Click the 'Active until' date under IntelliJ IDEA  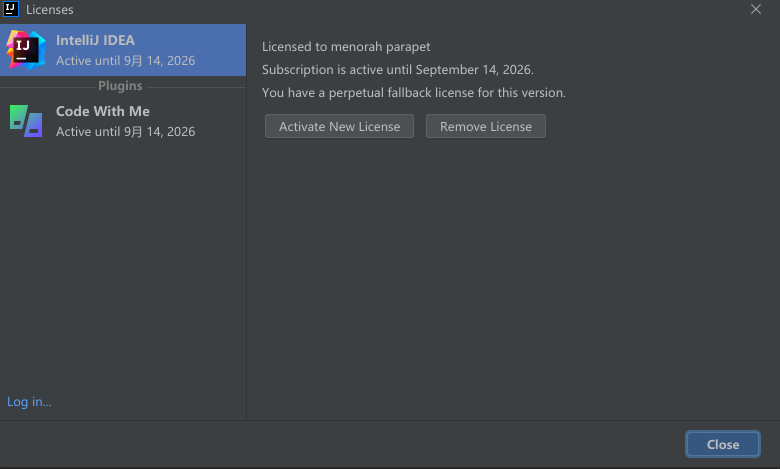[x=125, y=61]
